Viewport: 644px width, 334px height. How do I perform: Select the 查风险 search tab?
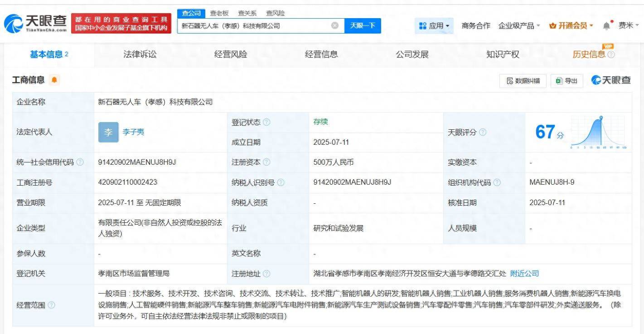[x=275, y=13]
